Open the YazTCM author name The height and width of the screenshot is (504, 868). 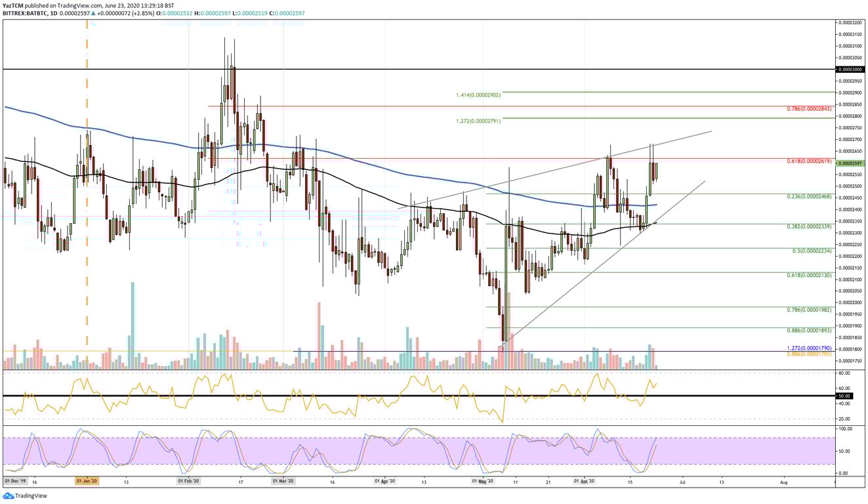[x=13, y=4]
